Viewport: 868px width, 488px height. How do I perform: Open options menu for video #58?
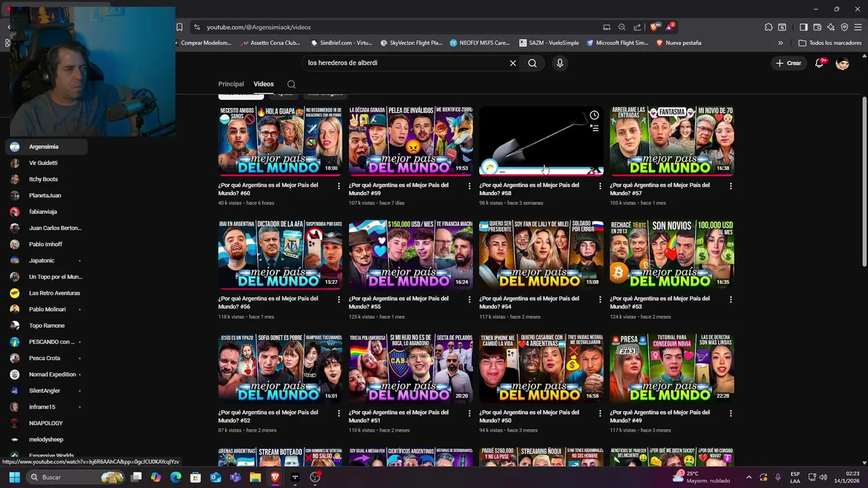599,186
